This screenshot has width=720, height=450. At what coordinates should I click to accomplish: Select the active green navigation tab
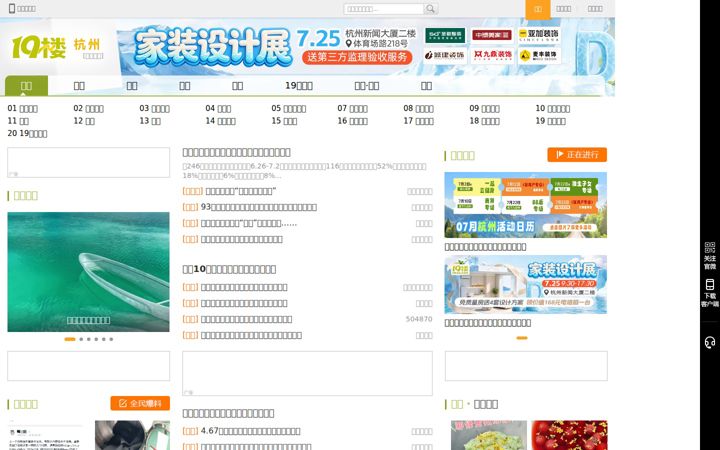point(26,86)
